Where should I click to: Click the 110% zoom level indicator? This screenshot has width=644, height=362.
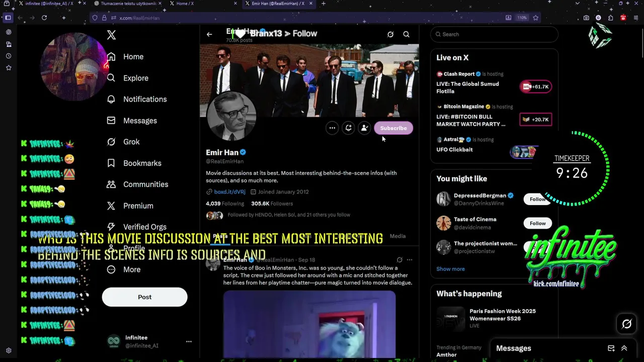(x=522, y=18)
